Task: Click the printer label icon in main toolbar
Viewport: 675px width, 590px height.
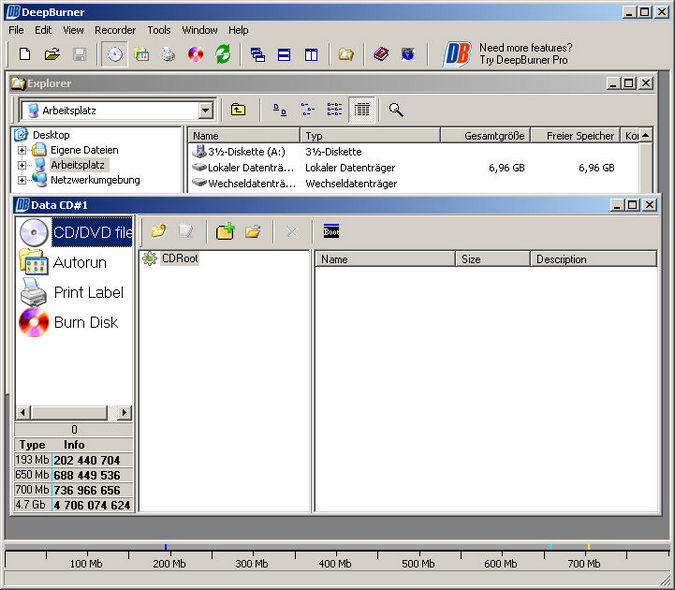Action: (x=168, y=54)
